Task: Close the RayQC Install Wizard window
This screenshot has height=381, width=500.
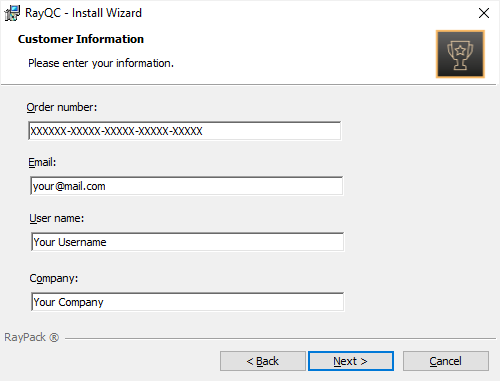Action: point(484,13)
